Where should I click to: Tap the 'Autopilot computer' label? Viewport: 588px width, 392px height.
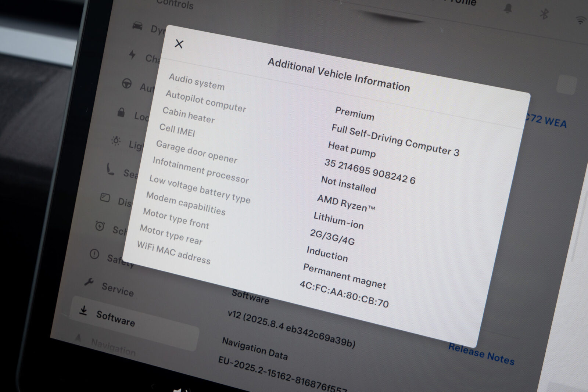point(206,101)
